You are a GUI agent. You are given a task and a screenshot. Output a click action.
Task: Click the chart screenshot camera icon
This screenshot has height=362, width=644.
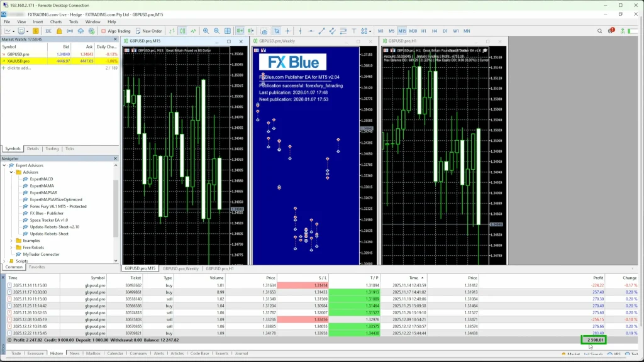tap(264, 31)
